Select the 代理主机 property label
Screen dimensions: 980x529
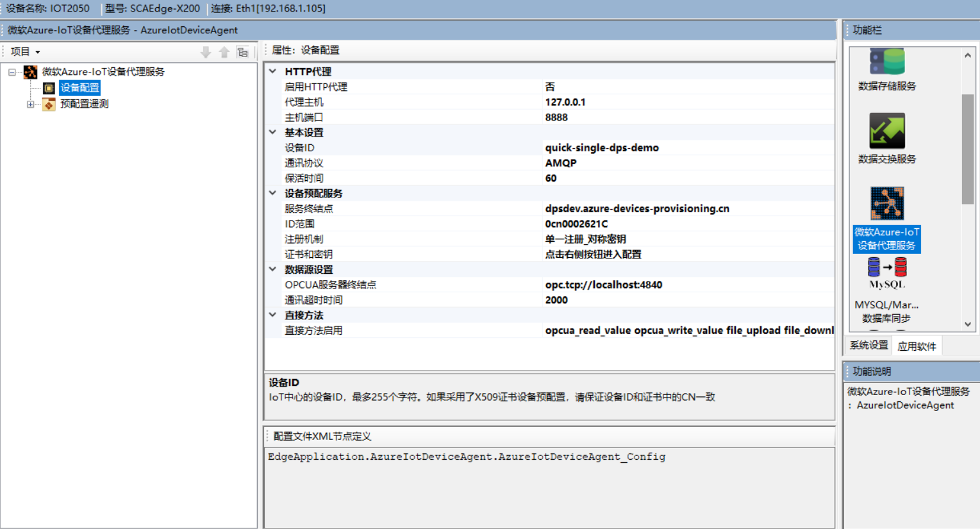click(304, 102)
